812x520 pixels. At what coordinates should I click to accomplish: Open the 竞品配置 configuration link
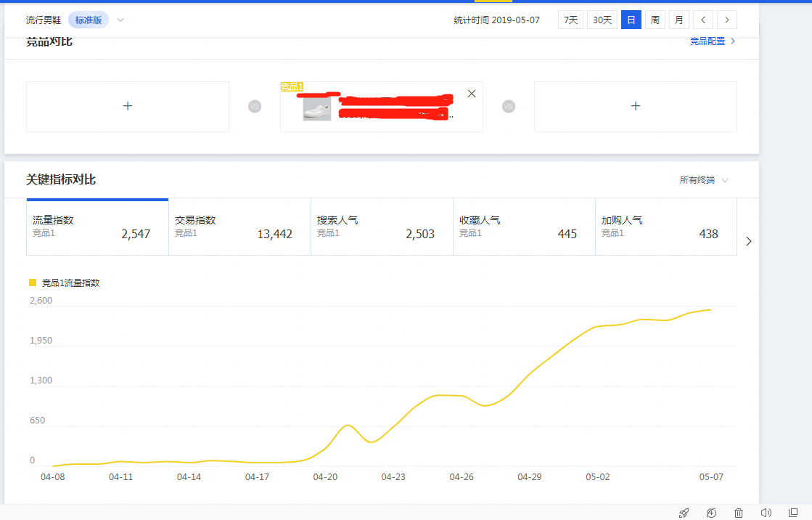click(x=708, y=41)
